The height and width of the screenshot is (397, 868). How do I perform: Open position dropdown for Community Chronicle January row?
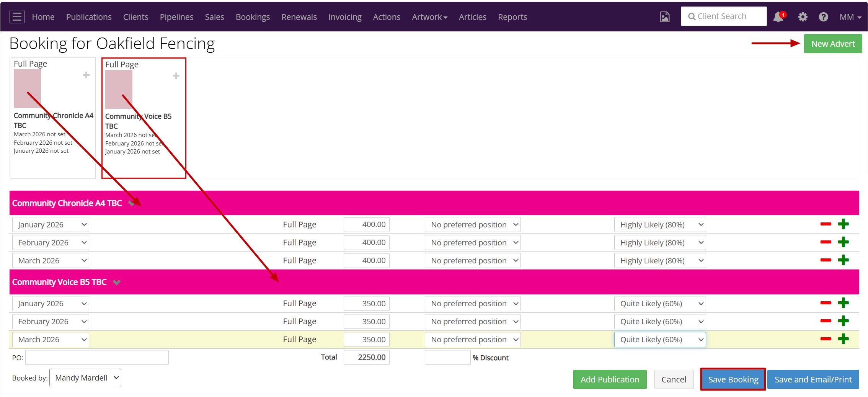473,225
